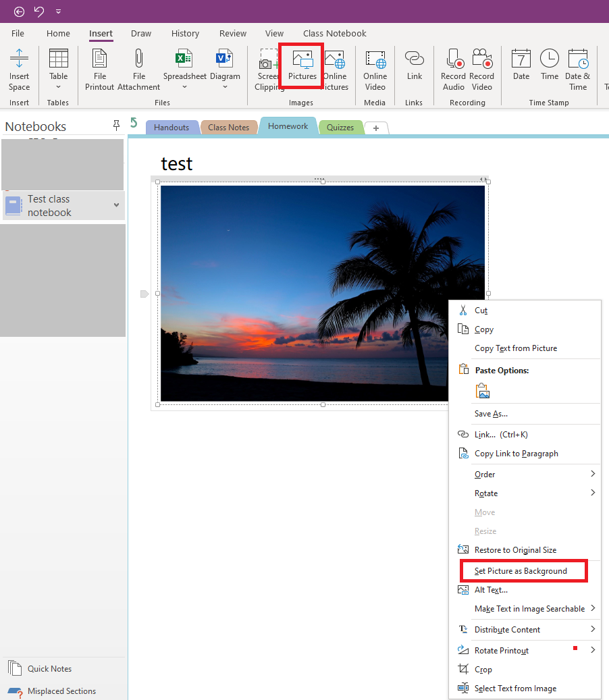Select Set Picture as Background
The height and width of the screenshot is (700, 609).
pyautogui.click(x=525, y=571)
